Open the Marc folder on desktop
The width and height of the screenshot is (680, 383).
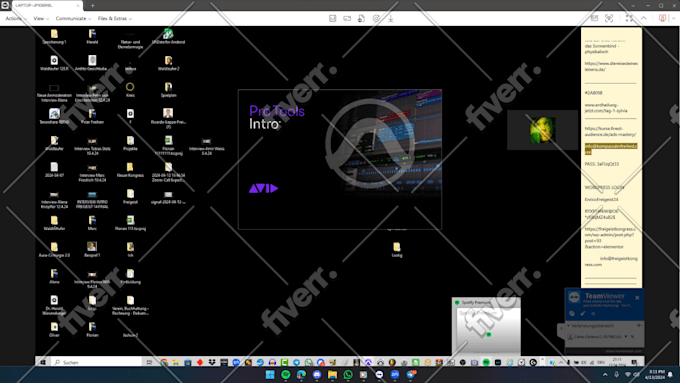pos(92,223)
